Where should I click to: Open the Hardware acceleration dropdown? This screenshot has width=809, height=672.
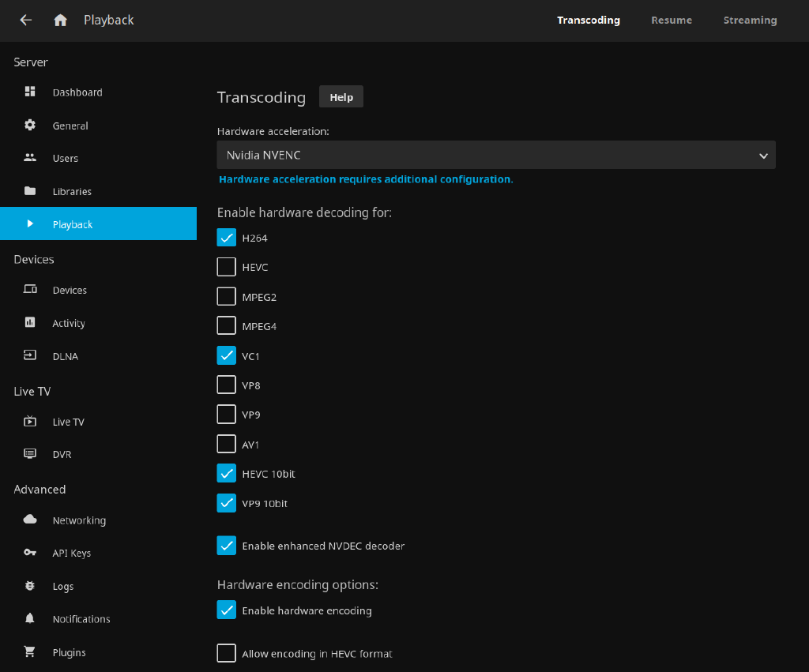tap(496, 156)
